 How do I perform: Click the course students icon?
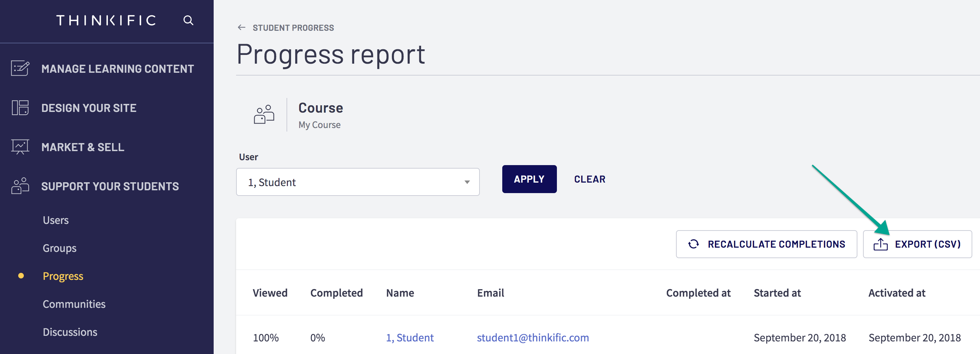click(264, 114)
